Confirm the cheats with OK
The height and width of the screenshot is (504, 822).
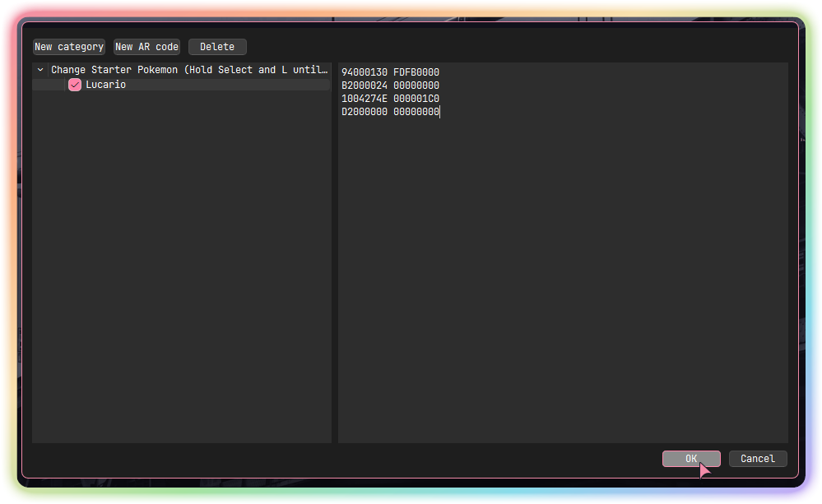[x=691, y=459]
